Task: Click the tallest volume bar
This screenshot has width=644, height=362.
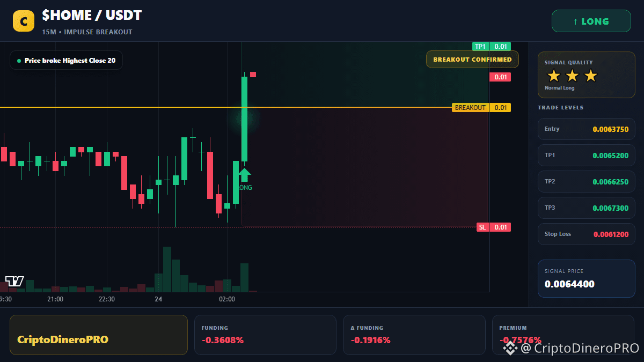Action: [167, 269]
